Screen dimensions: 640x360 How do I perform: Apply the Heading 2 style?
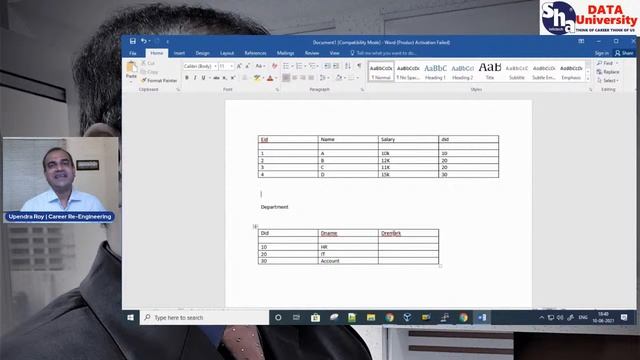(462, 71)
